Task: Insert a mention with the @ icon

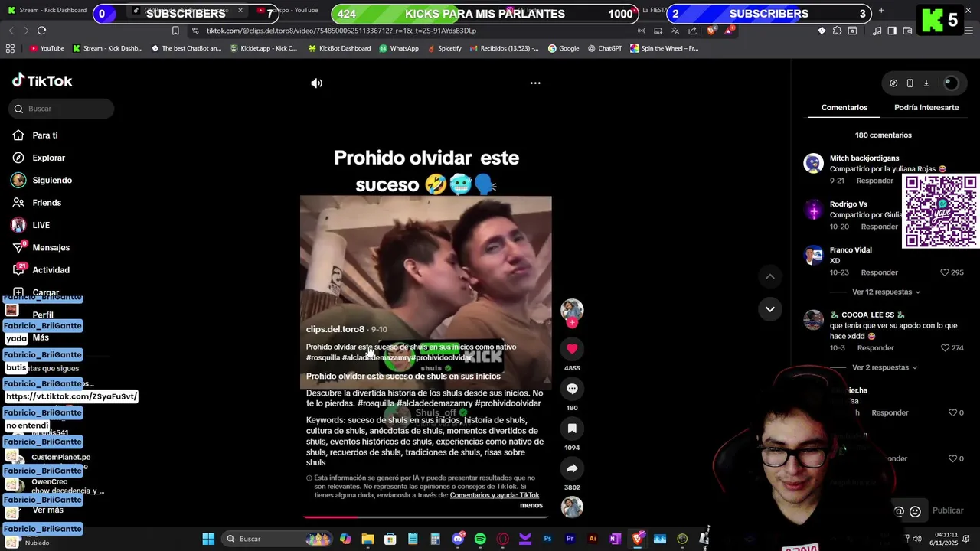Action: coord(900,511)
